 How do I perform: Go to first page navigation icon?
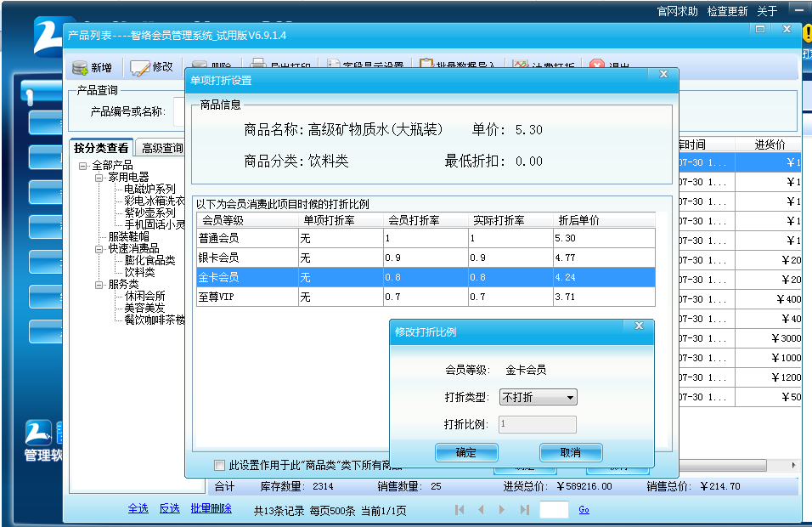coord(460,510)
